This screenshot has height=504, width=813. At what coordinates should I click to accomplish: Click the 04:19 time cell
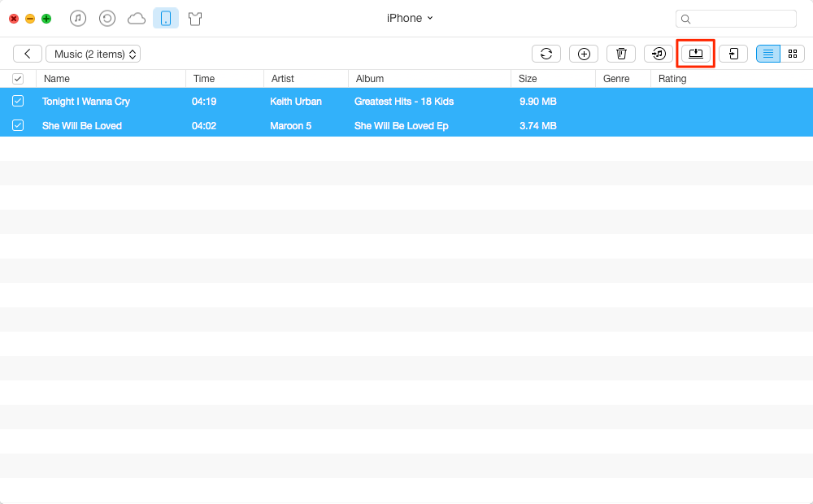pyautogui.click(x=204, y=102)
